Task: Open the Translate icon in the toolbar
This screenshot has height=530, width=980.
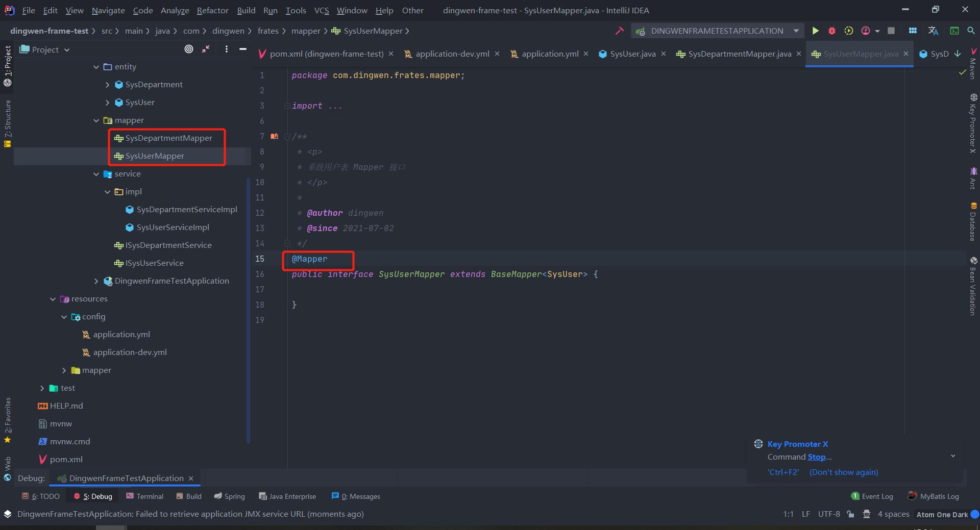Action: [x=933, y=31]
